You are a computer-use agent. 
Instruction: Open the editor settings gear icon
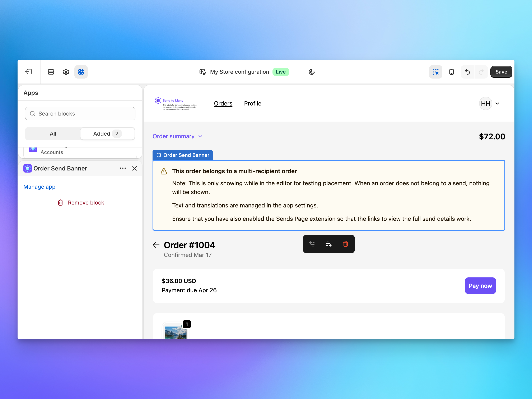pyautogui.click(x=66, y=72)
